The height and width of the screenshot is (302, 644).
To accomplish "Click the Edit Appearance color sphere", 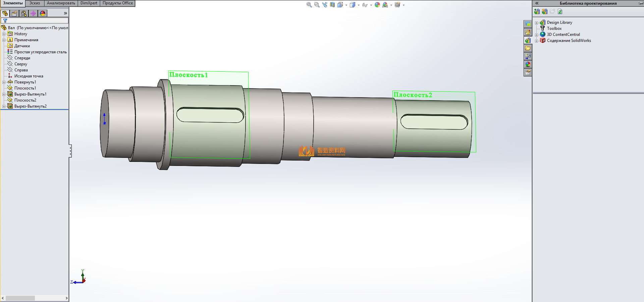I will click(377, 5).
